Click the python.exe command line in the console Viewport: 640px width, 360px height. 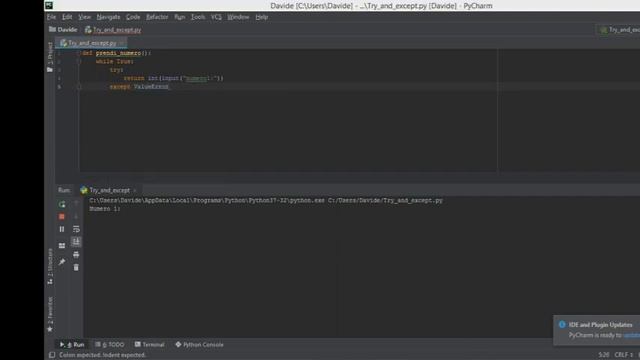[x=266, y=200]
